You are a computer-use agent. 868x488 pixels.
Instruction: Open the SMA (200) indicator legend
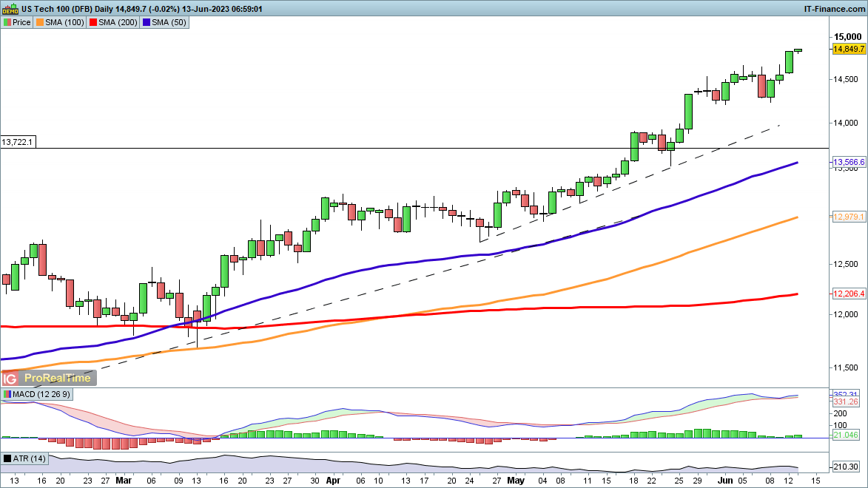pyautogui.click(x=113, y=22)
